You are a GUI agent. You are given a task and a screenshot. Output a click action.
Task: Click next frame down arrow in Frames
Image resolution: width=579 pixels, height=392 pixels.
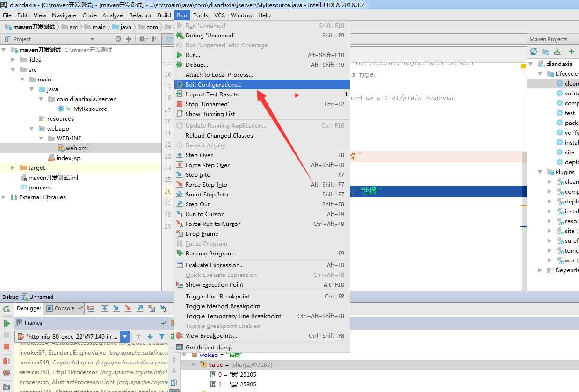pyautogui.click(x=150, y=336)
